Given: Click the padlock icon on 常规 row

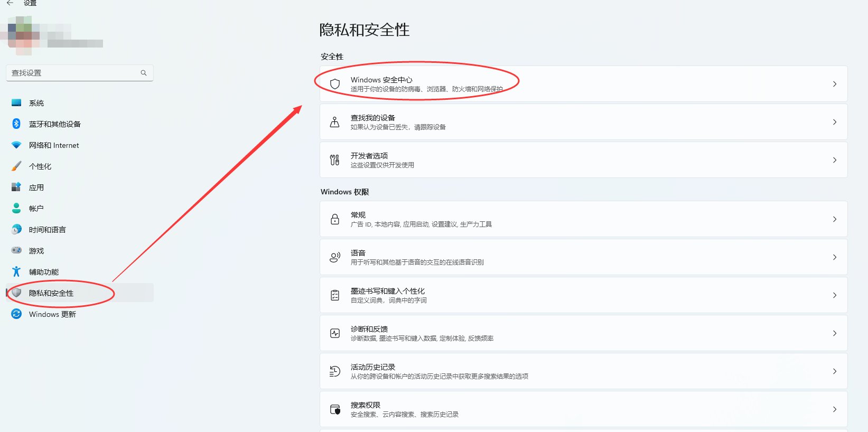Looking at the screenshot, I should tap(335, 219).
